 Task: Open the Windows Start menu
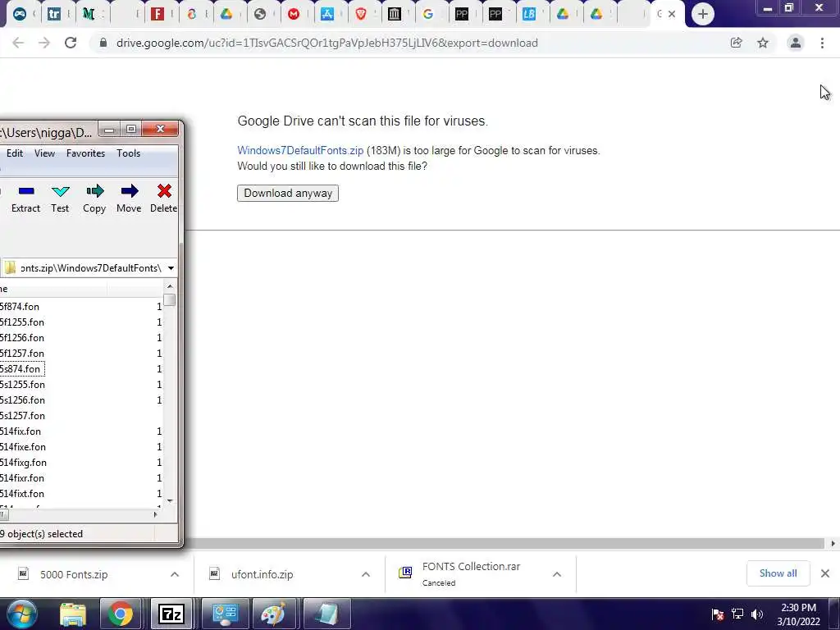22,614
